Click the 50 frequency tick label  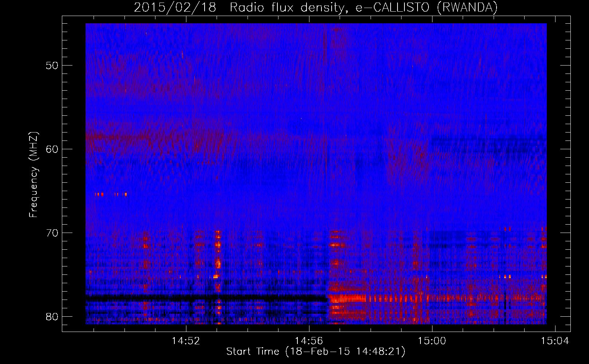click(52, 66)
